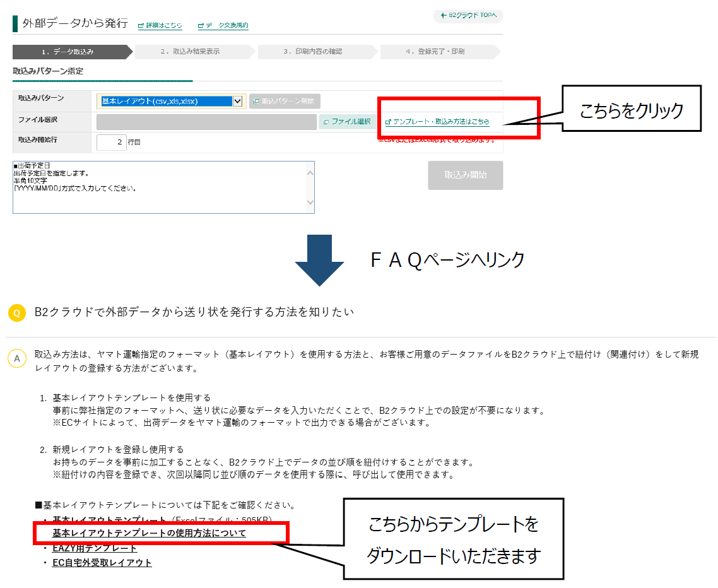Click the yellow Q icon

pyautogui.click(x=17, y=313)
